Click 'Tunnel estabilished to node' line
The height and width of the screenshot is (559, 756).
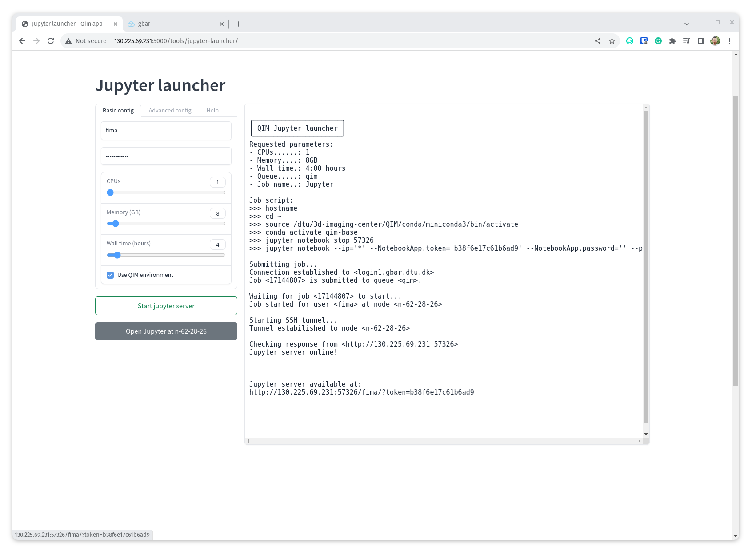pos(330,328)
